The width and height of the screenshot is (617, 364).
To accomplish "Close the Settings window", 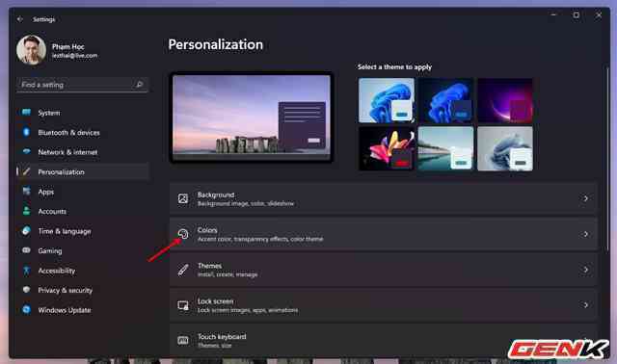I will click(x=599, y=15).
